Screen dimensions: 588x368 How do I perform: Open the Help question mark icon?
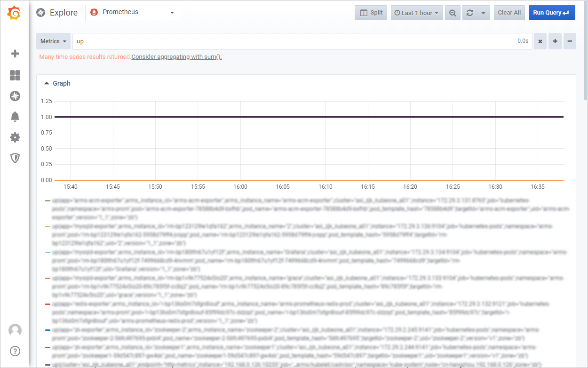15,351
